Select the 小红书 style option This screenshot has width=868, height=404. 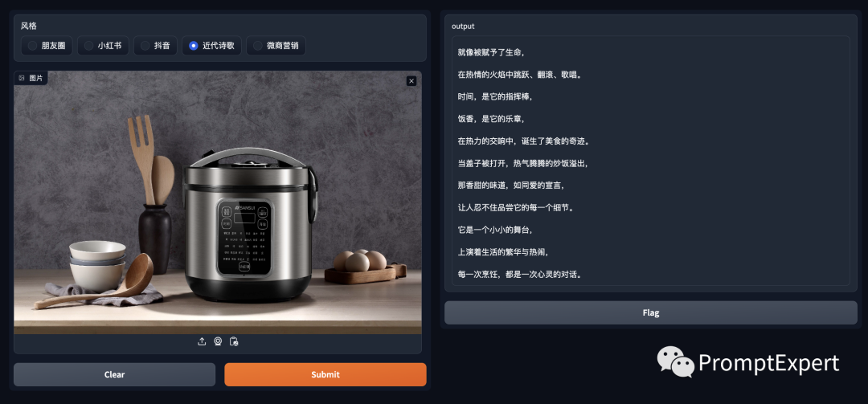click(103, 46)
